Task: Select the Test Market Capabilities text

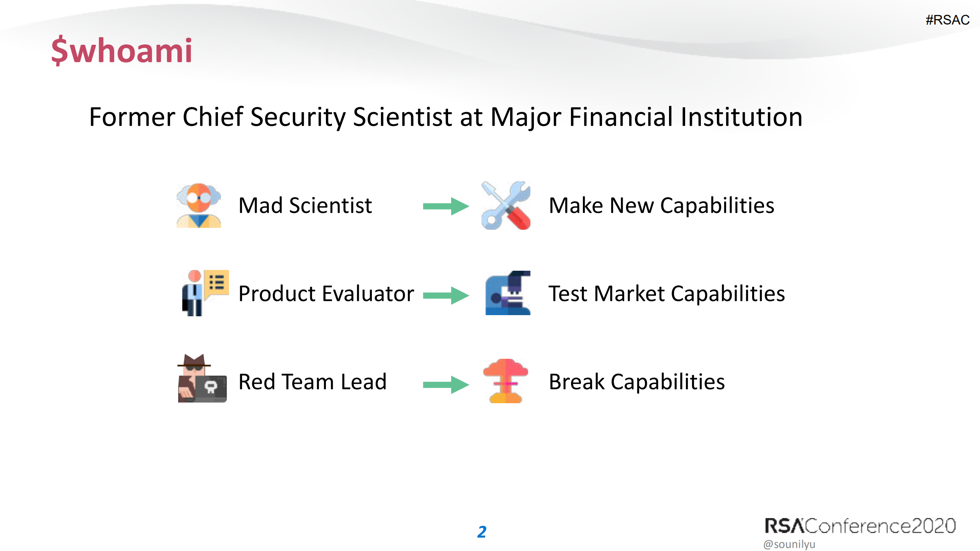Action: [x=667, y=294]
